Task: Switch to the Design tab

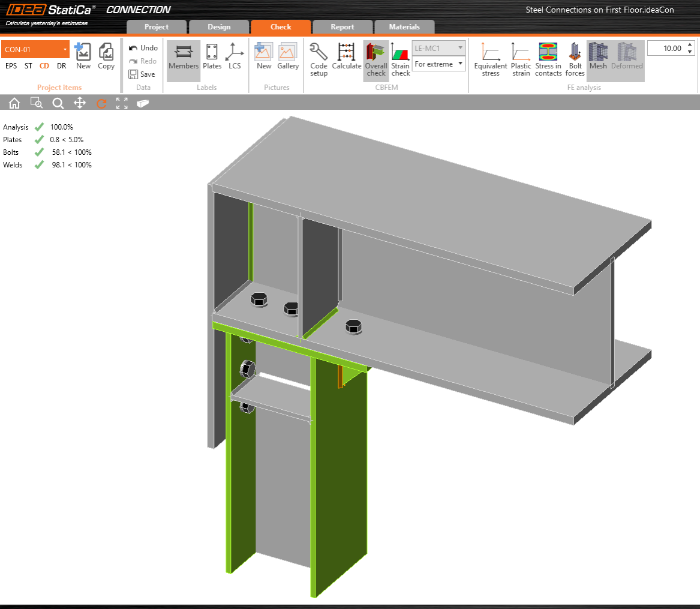Action: pyautogui.click(x=218, y=27)
